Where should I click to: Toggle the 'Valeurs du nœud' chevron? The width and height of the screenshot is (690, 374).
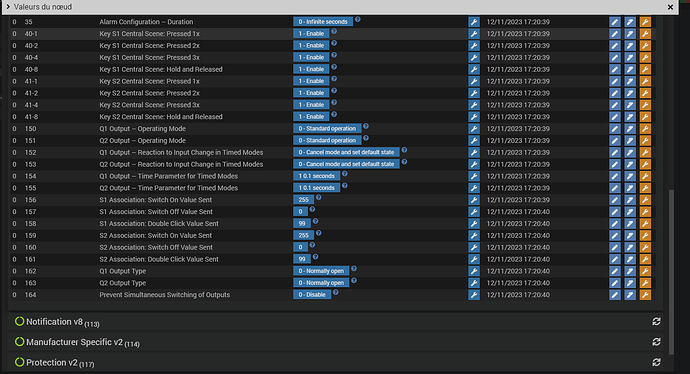click(8, 7)
